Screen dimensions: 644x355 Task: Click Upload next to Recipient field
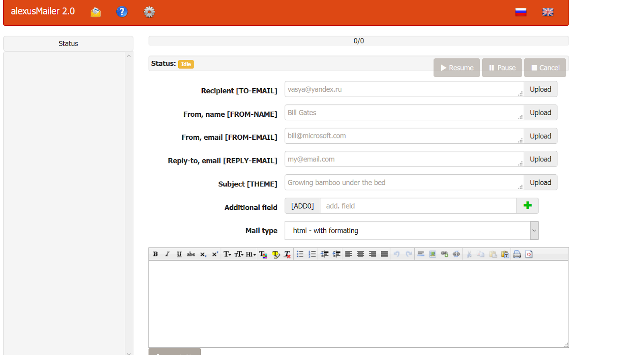pos(540,89)
